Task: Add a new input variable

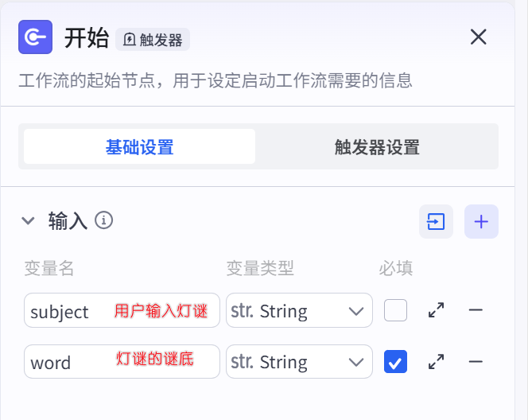Action: (x=481, y=221)
